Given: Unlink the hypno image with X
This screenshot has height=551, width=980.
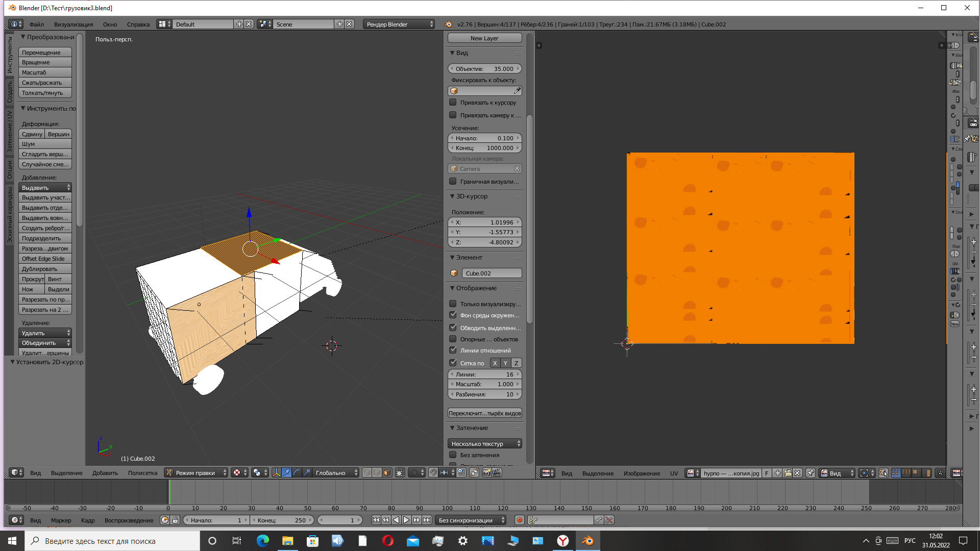Looking at the screenshot, I should point(797,473).
